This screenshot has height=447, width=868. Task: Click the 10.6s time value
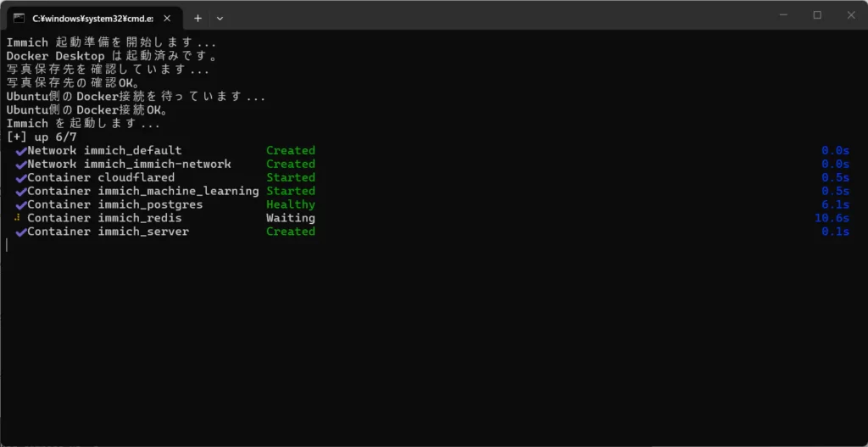coord(832,218)
